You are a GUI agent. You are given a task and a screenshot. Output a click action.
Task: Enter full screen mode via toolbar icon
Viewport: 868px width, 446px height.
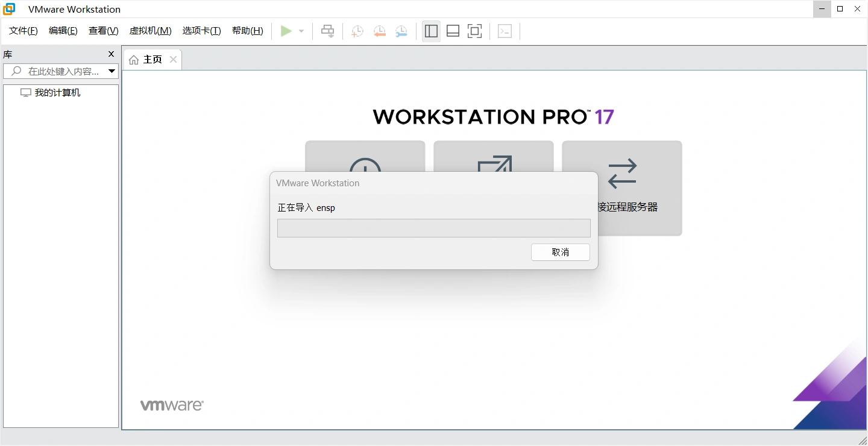point(474,31)
